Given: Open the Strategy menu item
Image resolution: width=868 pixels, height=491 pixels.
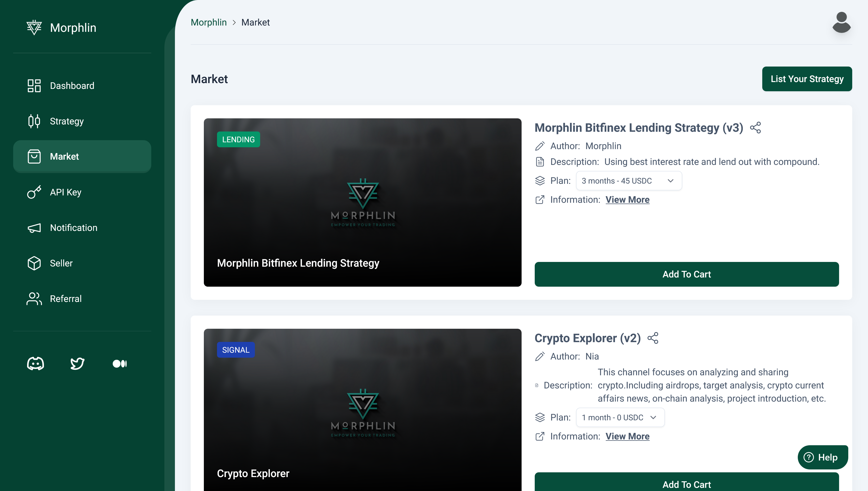Looking at the screenshot, I should (67, 121).
